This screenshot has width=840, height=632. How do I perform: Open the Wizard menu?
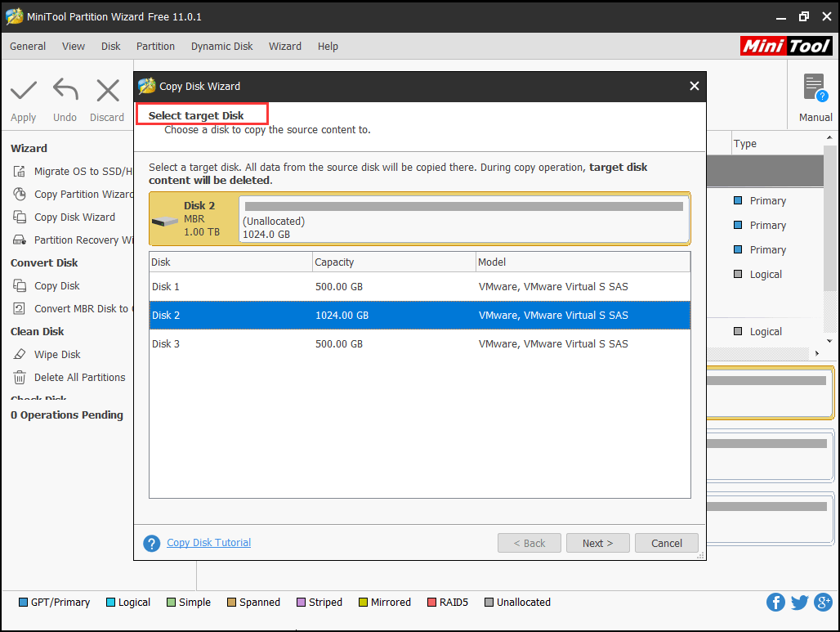[x=285, y=47]
